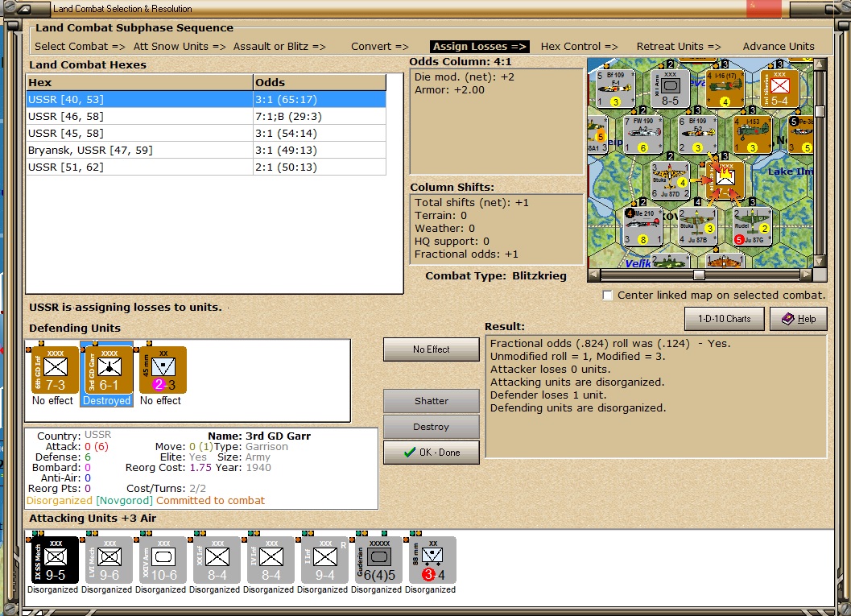The image size is (851, 616).
Task: Open the 1-D-10 Charts
Action: coord(724,319)
